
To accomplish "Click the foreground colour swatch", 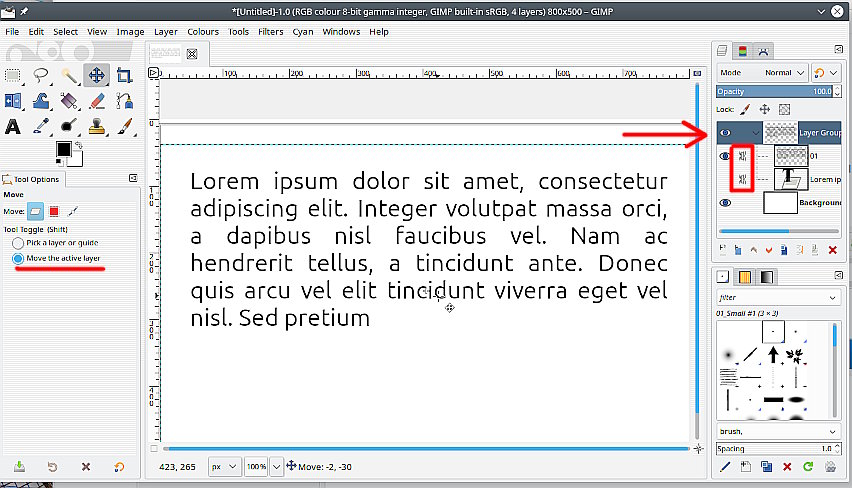I will [64, 149].
